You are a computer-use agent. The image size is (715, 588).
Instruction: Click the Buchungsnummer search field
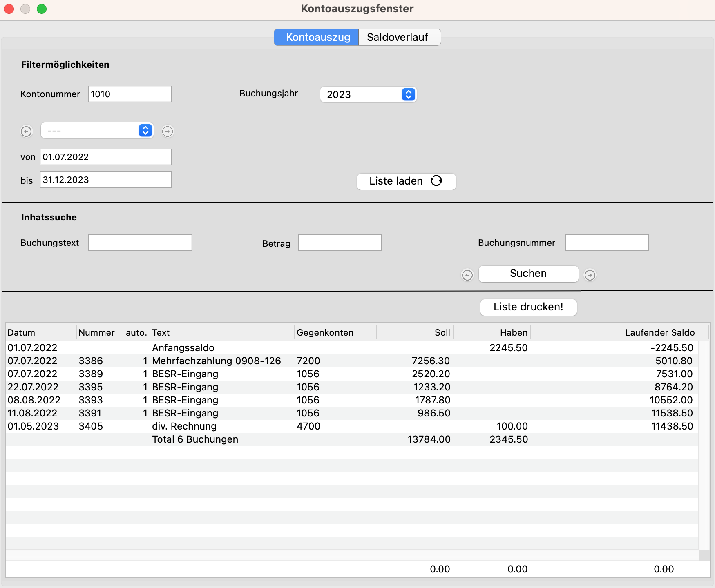coord(607,243)
